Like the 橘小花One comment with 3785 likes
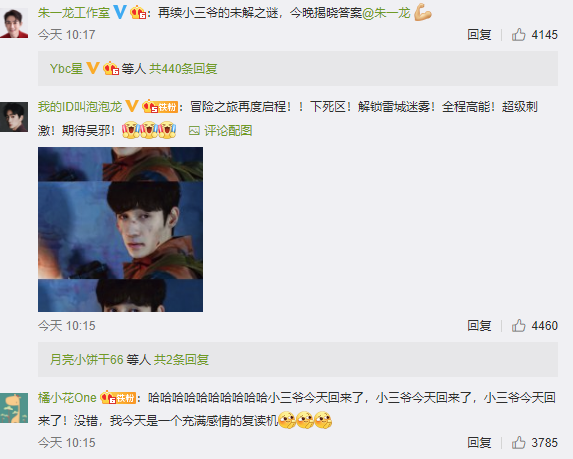 coord(518,443)
